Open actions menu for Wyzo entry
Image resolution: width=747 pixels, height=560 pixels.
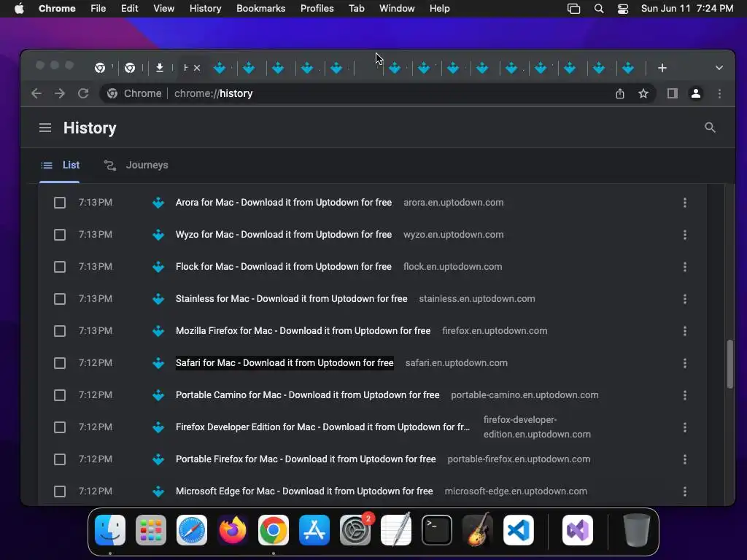click(684, 235)
